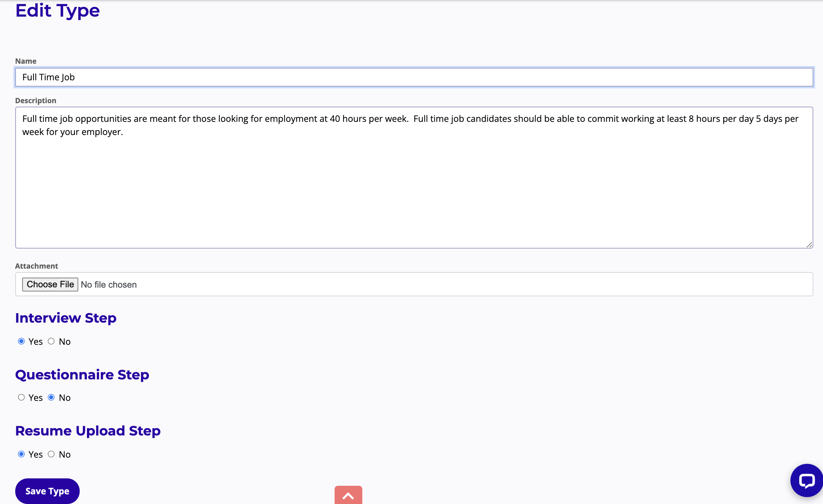Click the Attachment field label
The height and width of the screenshot is (504, 823).
pos(36,266)
